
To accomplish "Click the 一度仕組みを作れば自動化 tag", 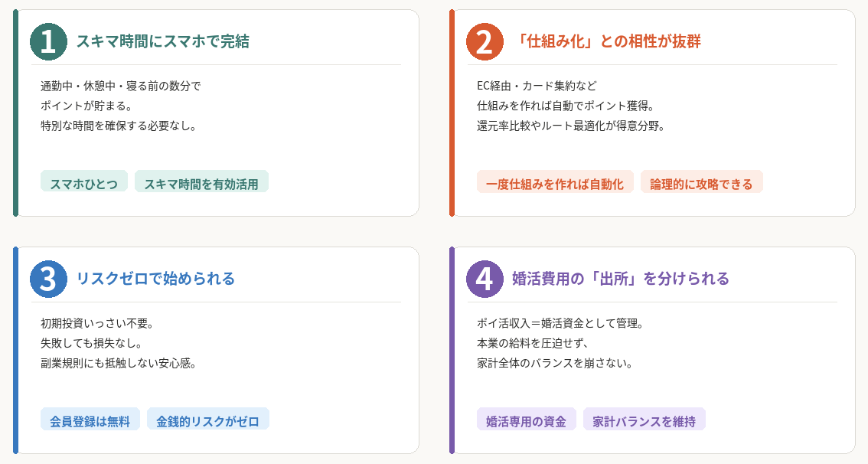I will tap(555, 183).
